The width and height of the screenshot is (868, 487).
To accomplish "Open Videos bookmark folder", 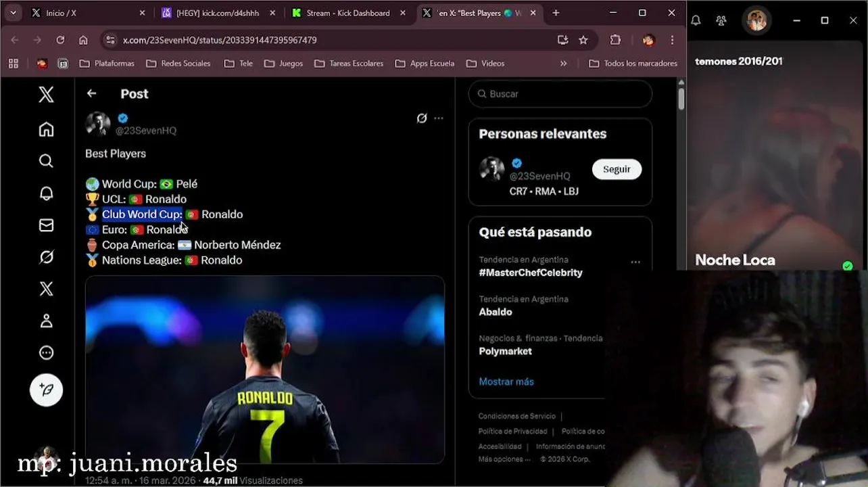I will pos(485,64).
